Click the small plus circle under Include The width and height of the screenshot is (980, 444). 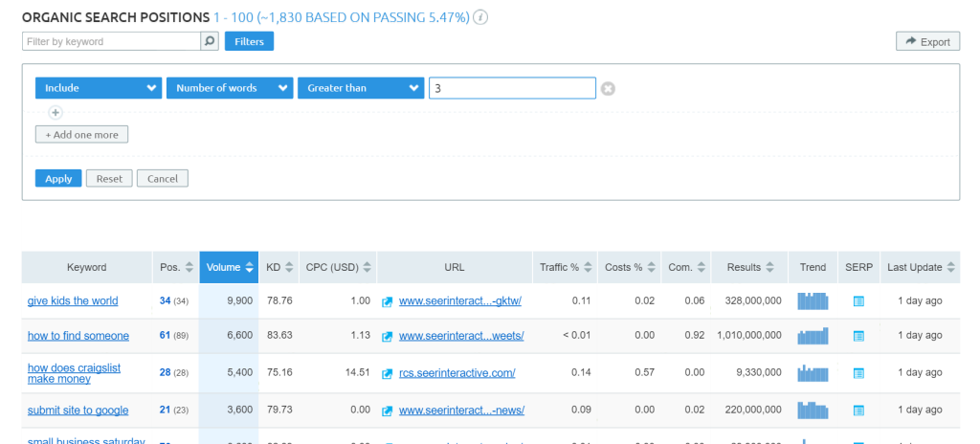click(x=56, y=112)
